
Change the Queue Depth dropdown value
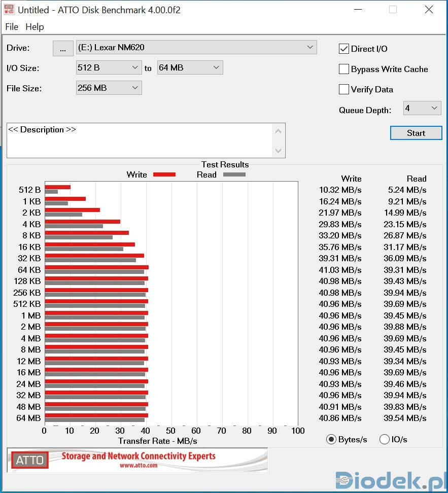422,108
